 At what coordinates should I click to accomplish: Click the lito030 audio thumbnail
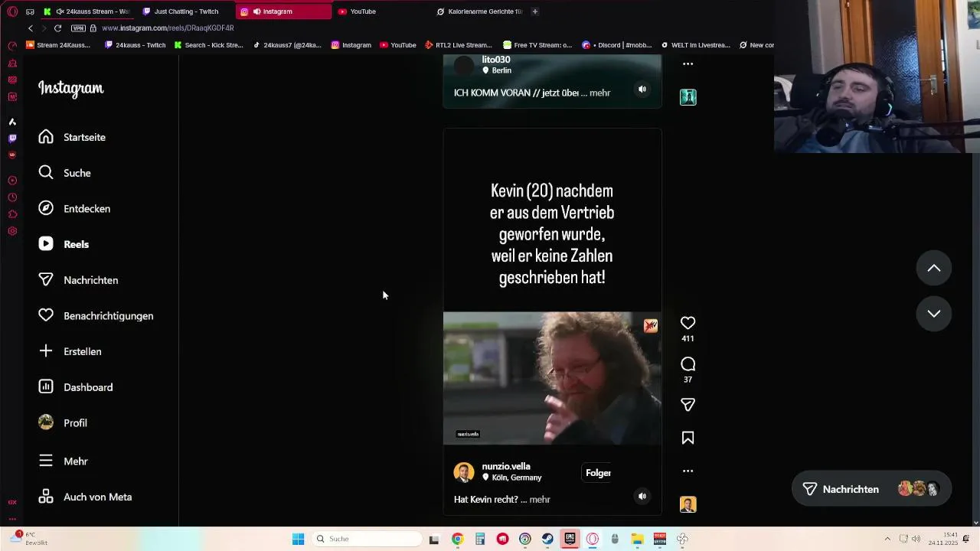[x=688, y=97]
